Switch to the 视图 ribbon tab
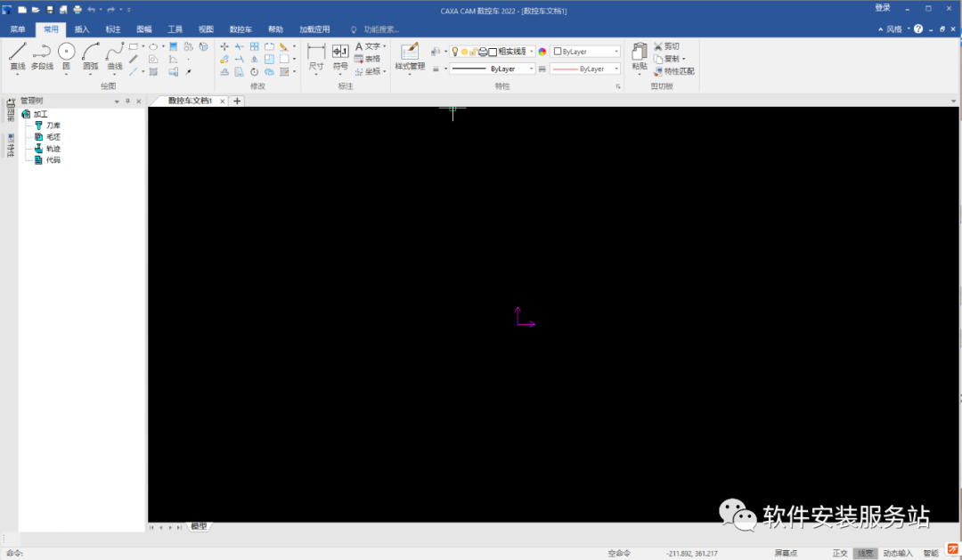 [x=206, y=28]
